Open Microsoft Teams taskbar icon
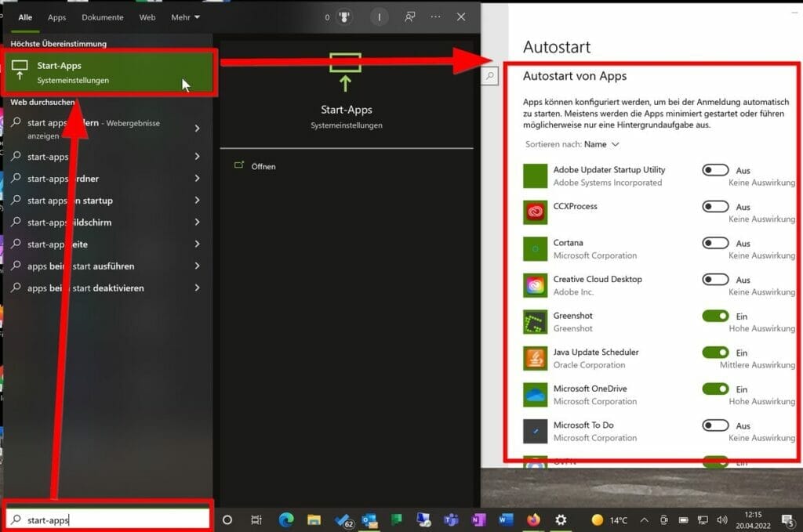 [x=452, y=519]
